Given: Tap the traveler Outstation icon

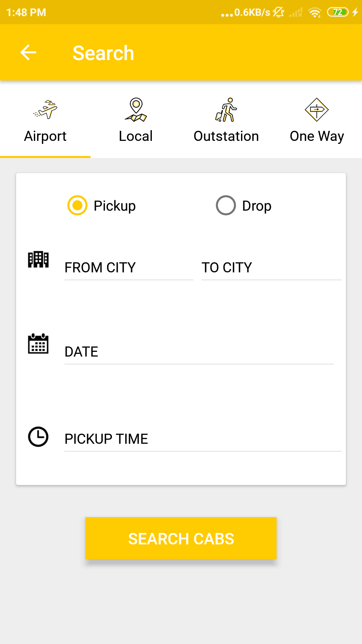Looking at the screenshot, I should (226, 109).
